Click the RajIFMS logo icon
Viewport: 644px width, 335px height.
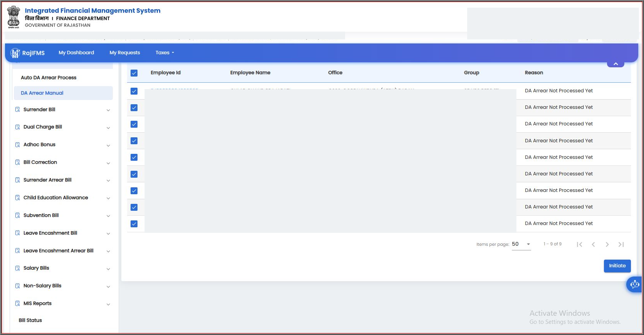[15, 53]
